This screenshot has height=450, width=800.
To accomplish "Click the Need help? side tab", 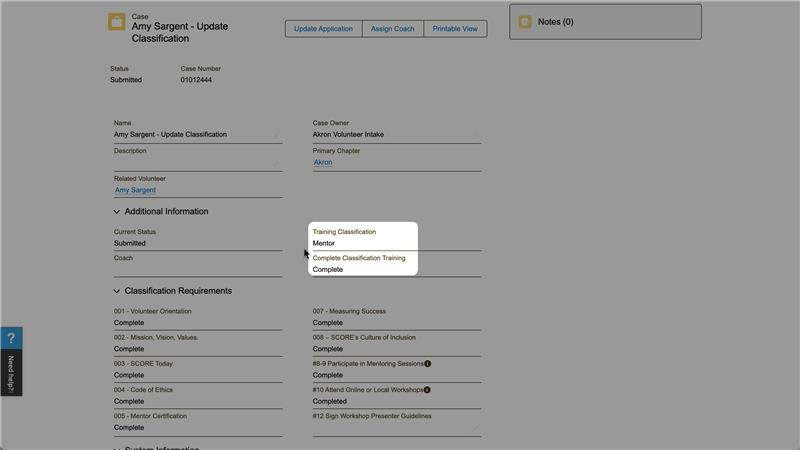I will coord(11,373).
